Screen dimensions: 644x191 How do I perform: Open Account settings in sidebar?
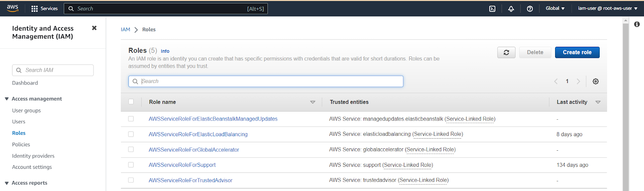pyautogui.click(x=32, y=167)
